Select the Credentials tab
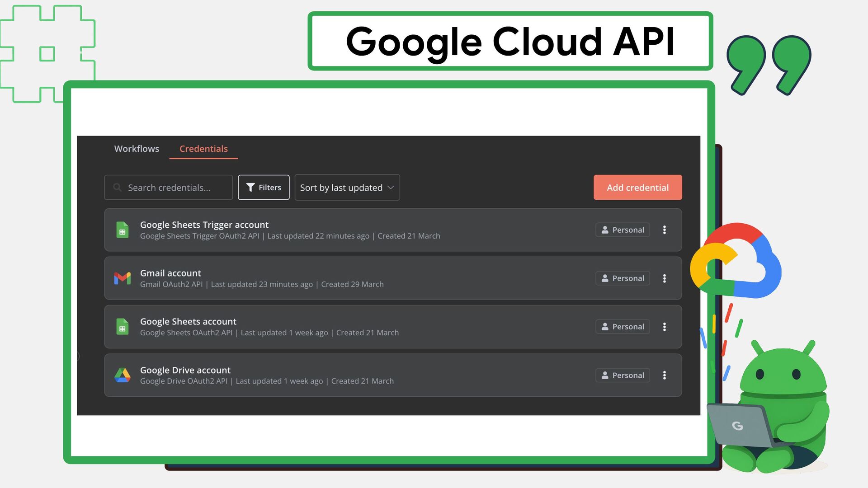The image size is (868, 488). 203,149
